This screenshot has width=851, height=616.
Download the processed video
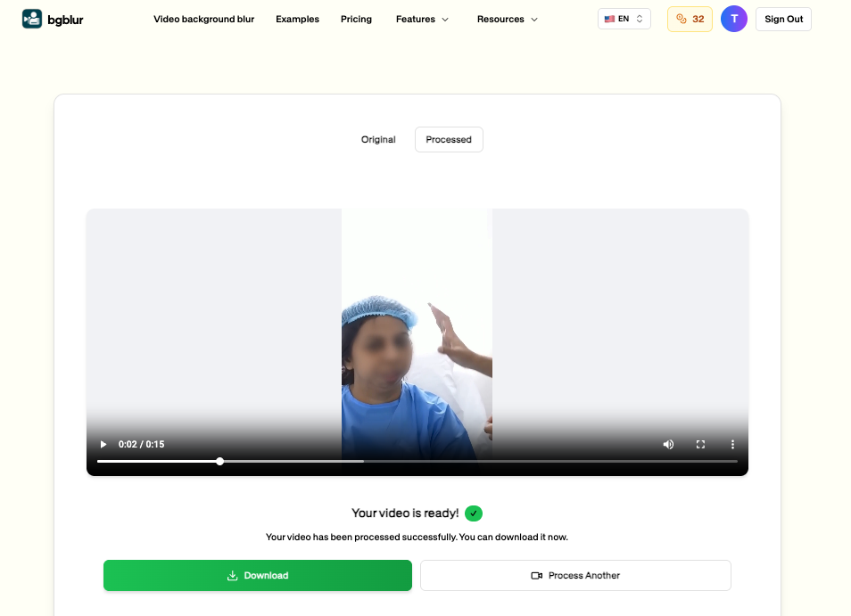[257, 575]
